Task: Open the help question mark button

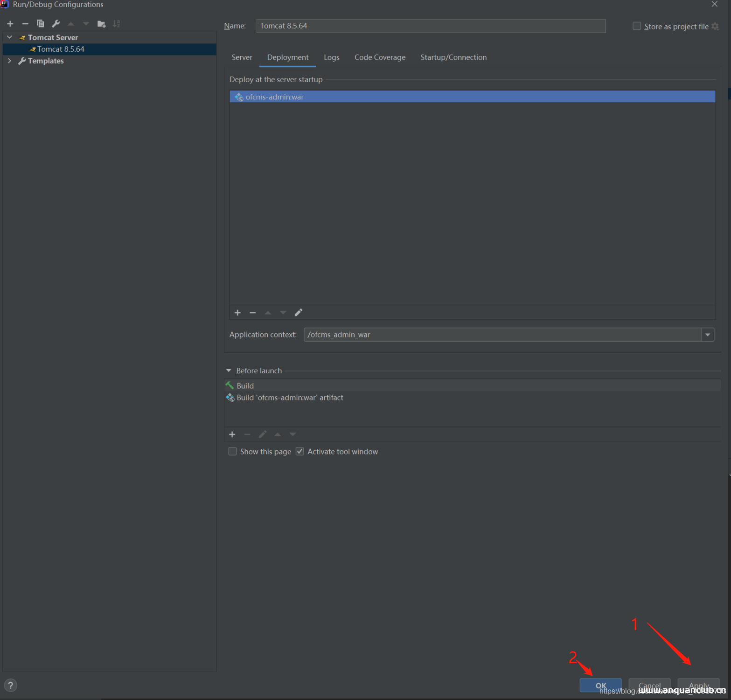Action: 10,685
